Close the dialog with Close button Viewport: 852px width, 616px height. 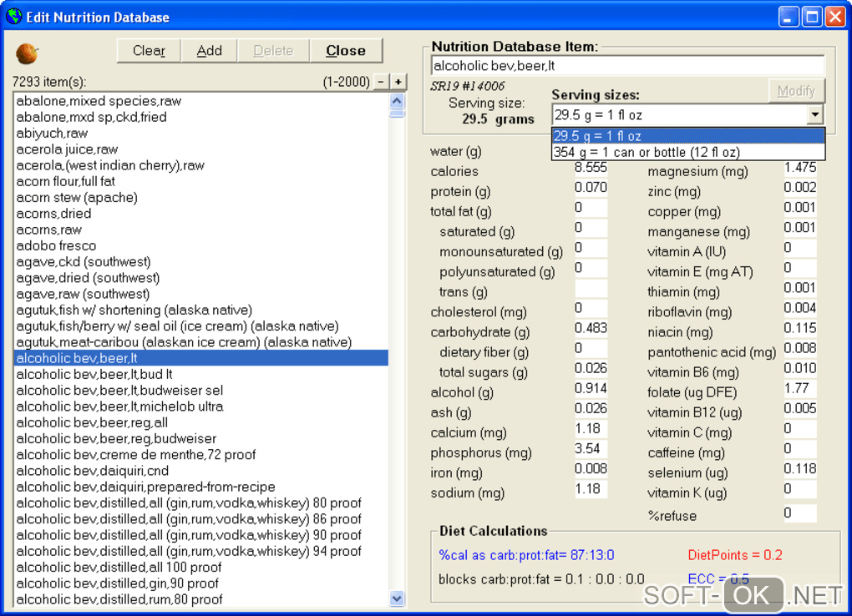(346, 51)
